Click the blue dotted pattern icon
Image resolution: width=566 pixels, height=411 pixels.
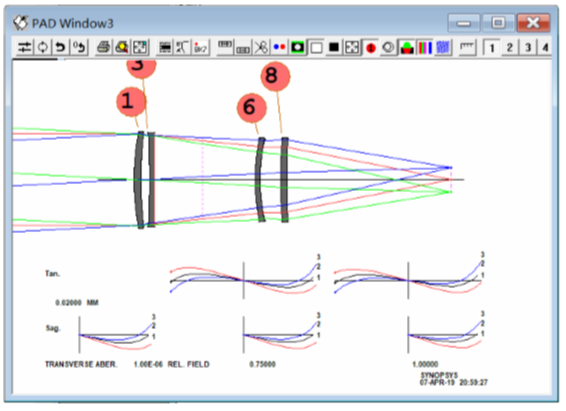[x=443, y=47]
